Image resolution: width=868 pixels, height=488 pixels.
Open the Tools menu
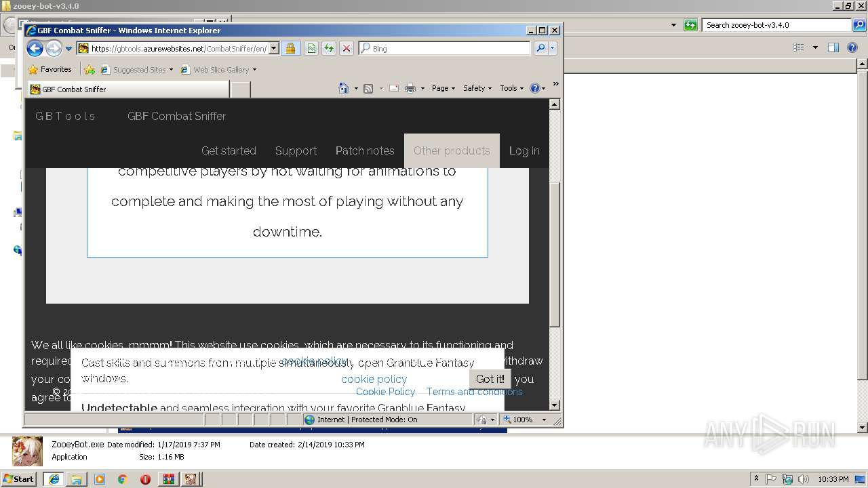[x=511, y=88]
